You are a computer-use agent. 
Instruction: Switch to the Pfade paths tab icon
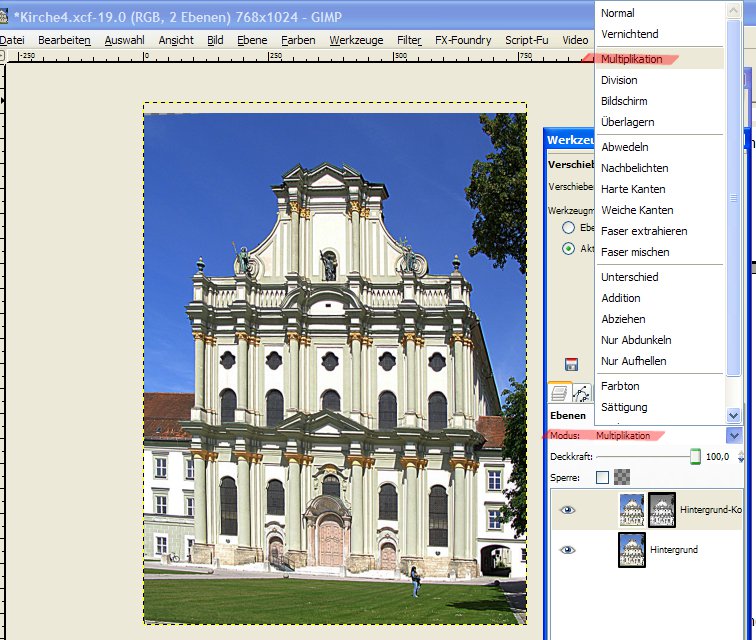[x=581, y=394]
